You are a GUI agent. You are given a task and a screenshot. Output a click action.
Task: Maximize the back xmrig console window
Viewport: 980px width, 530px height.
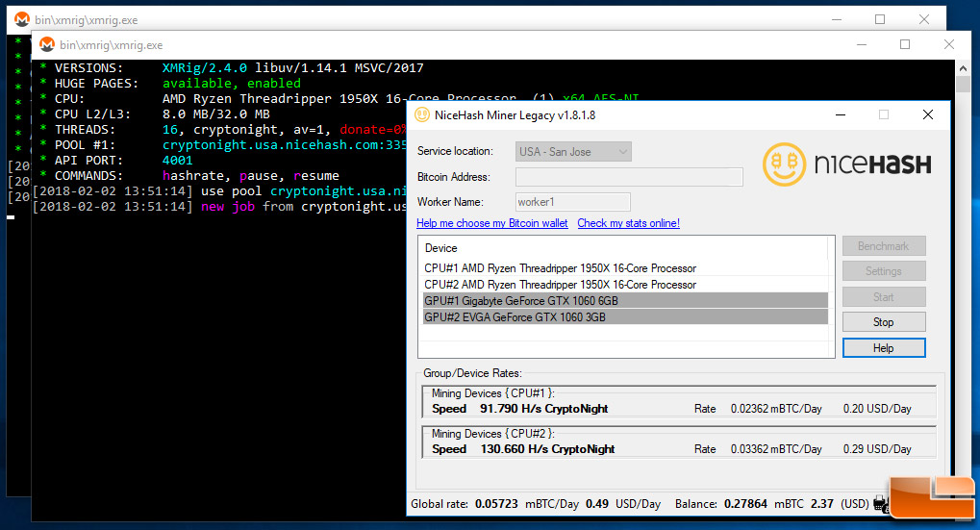[880, 19]
